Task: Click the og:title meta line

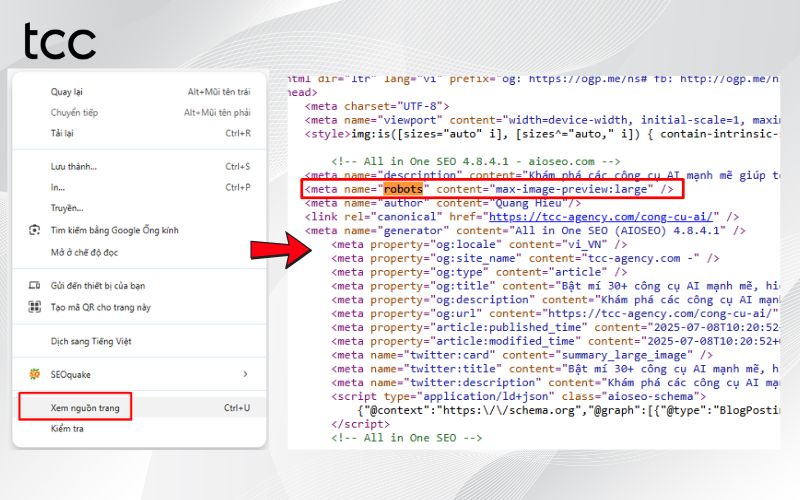Action: (555, 286)
